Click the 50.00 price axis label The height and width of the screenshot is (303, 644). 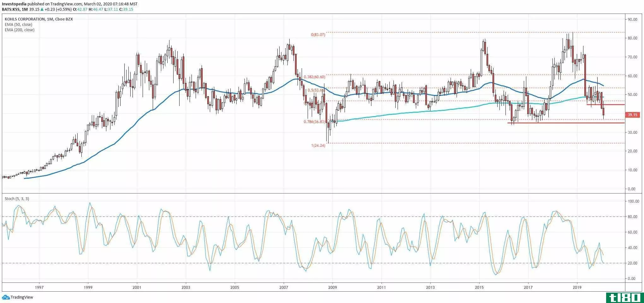point(632,95)
